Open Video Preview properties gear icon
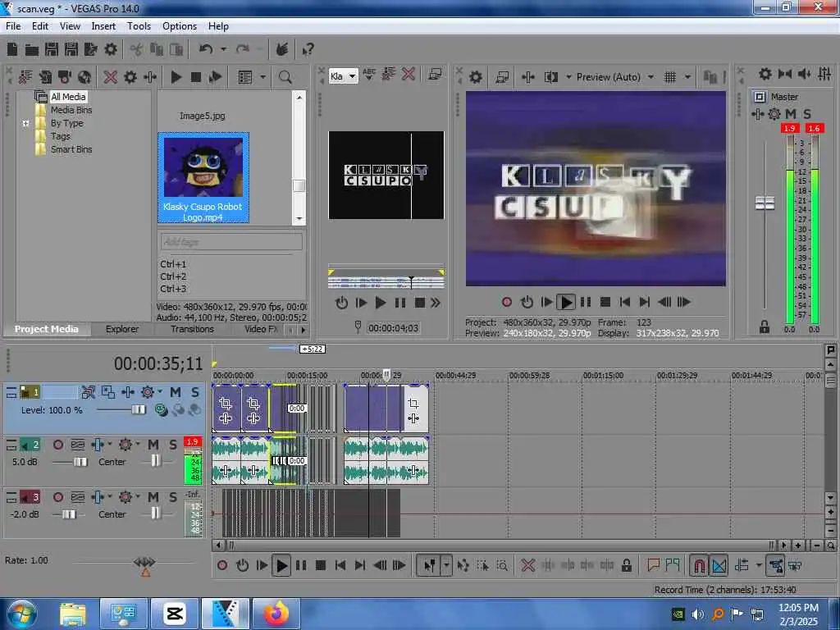Image resolution: width=840 pixels, height=630 pixels. pos(476,77)
